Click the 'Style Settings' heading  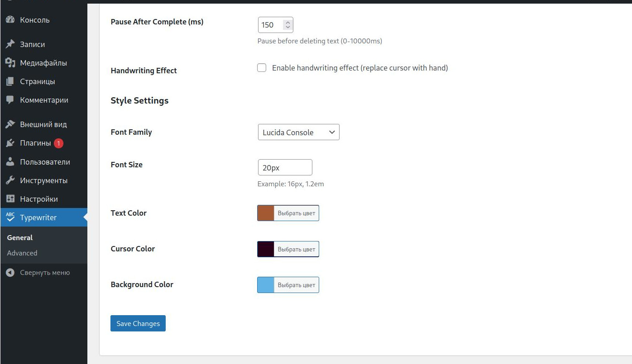pyautogui.click(x=139, y=100)
